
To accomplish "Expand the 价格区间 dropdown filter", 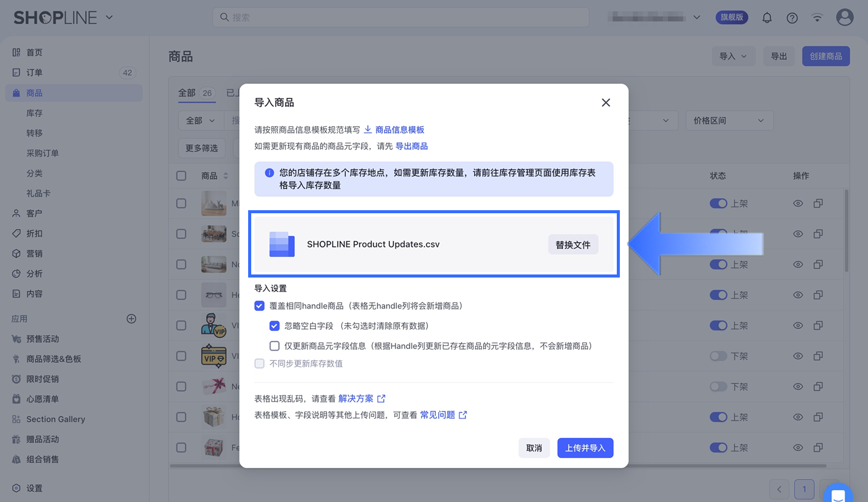I will [729, 121].
